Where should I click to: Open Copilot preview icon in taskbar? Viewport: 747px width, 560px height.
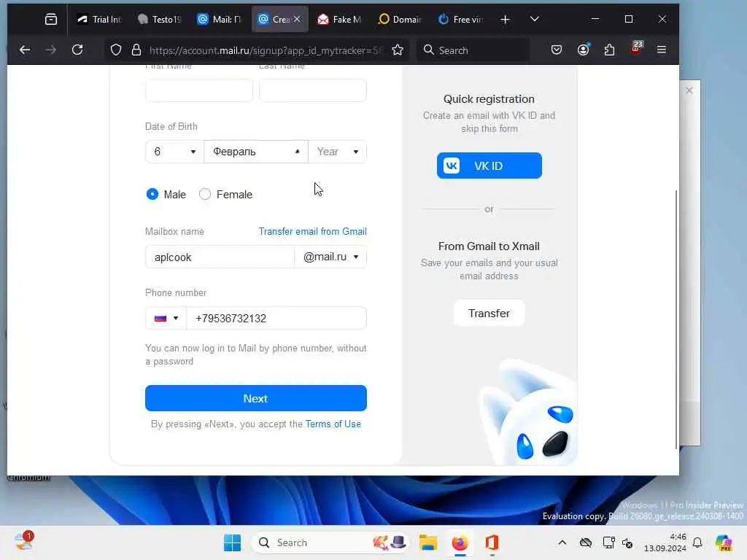click(724, 542)
